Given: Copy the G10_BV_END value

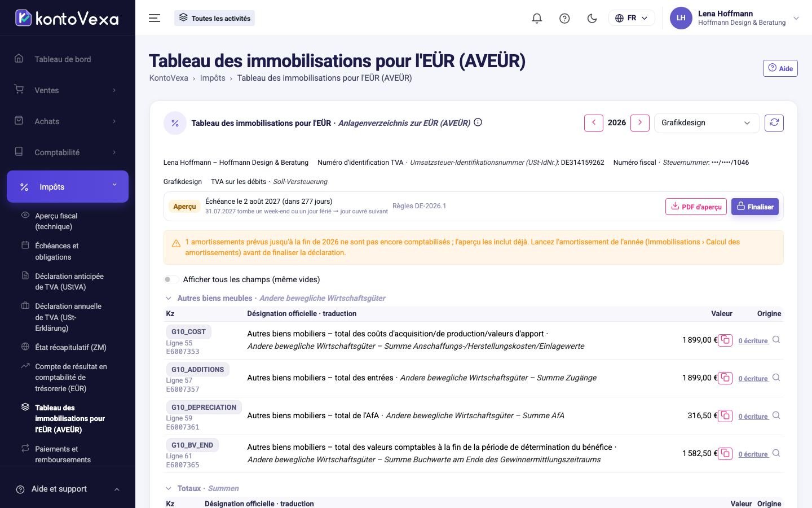Looking at the screenshot, I should (x=725, y=454).
